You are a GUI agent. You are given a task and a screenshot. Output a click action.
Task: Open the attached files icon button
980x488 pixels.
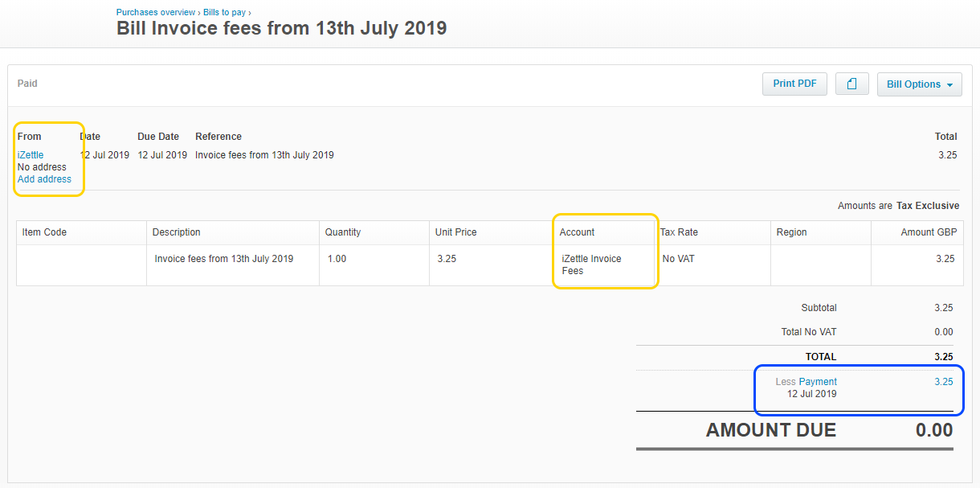(x=852, y=84)
